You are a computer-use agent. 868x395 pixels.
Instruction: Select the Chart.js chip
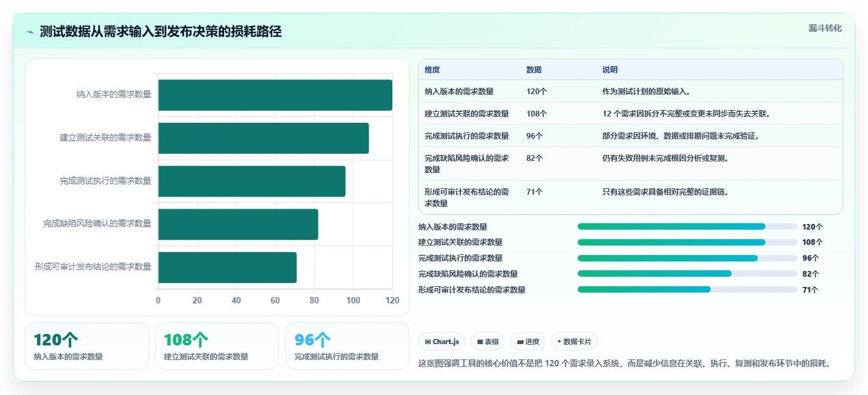pyautogui.click(x=442, y=342)
